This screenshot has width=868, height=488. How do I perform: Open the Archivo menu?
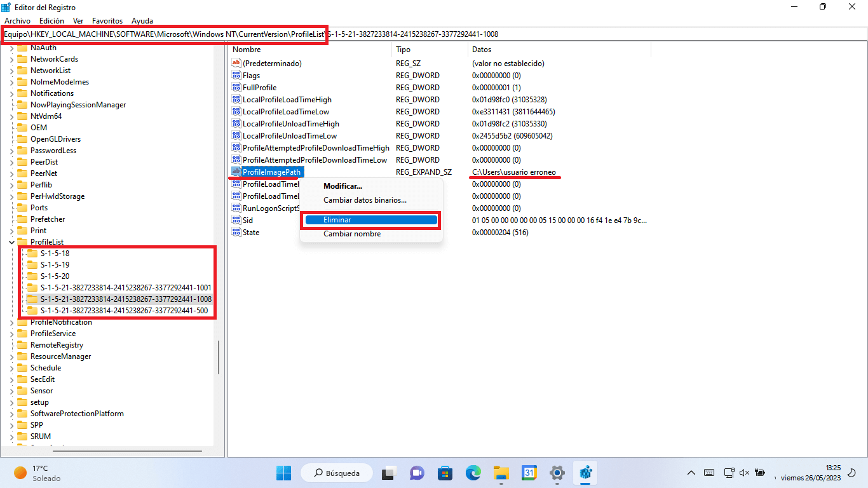[x=17, y=21]
